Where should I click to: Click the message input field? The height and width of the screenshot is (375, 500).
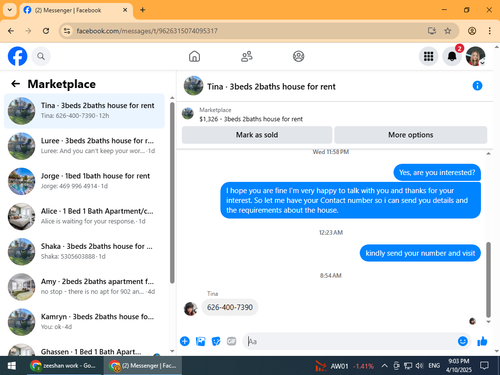350,341
